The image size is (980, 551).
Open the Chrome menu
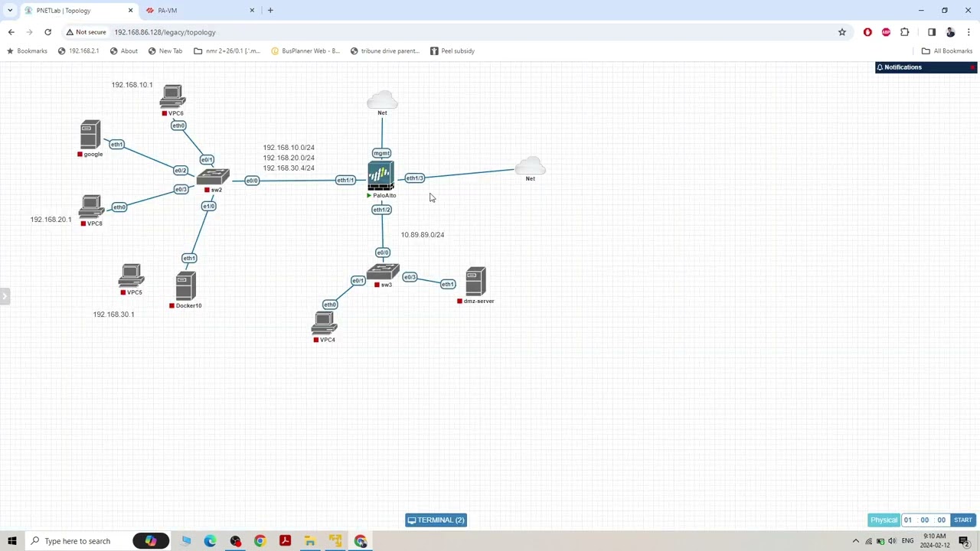pyautogui.click(x=969, y=32)
